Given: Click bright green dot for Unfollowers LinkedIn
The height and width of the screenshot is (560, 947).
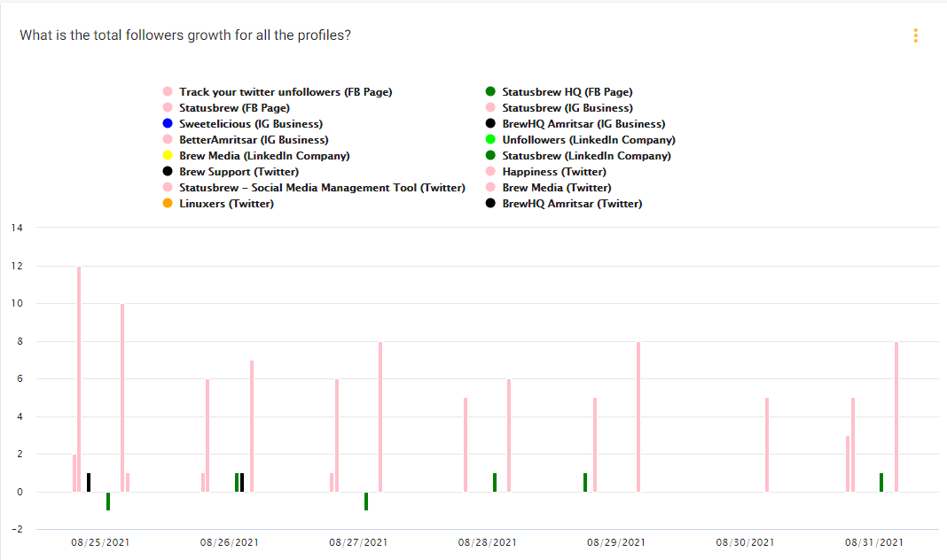Looking at the screenshot, I should pyautogui.click(x=490, y=140).
